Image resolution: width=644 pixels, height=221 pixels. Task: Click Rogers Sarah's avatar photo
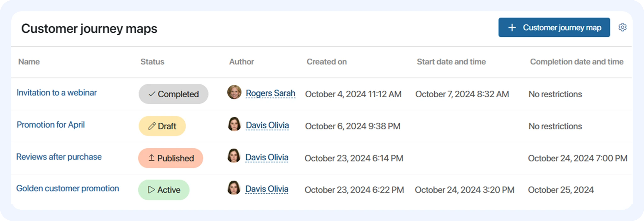pos(234,92)
